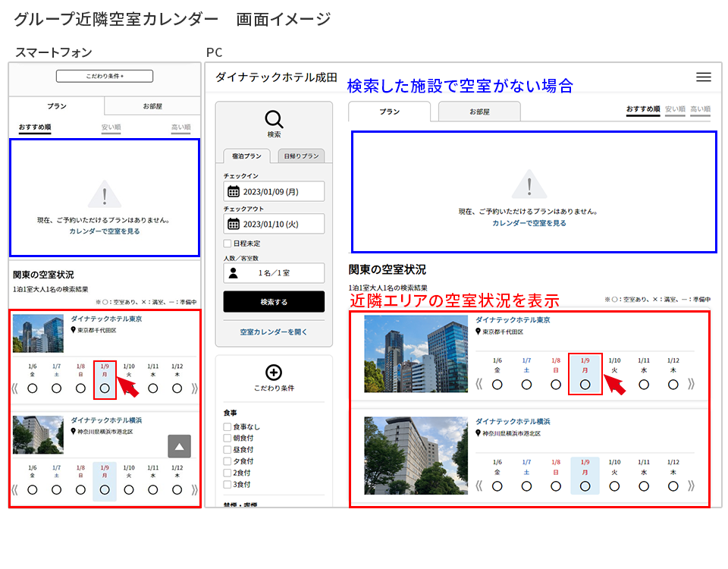Open ダイナテックホテル横浜 link on smartphone
Image resolution: width=728 pixels, height=569 pixels.
(106, 420)
